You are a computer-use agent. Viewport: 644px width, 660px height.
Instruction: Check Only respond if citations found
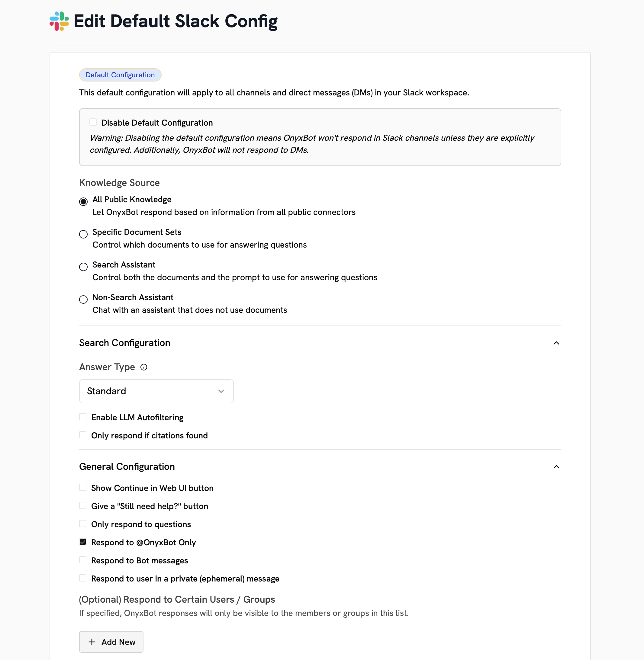(x=83, y=434)
